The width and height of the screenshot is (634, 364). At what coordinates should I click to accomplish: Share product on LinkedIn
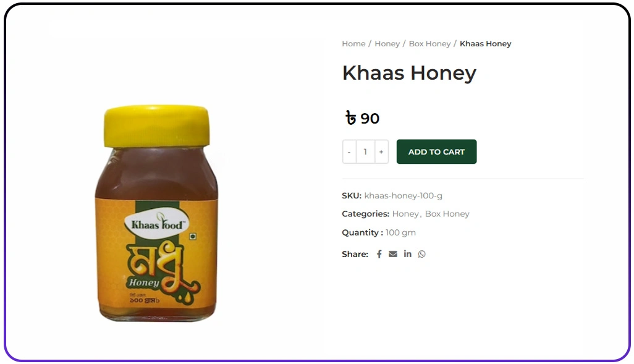(408, 253)
